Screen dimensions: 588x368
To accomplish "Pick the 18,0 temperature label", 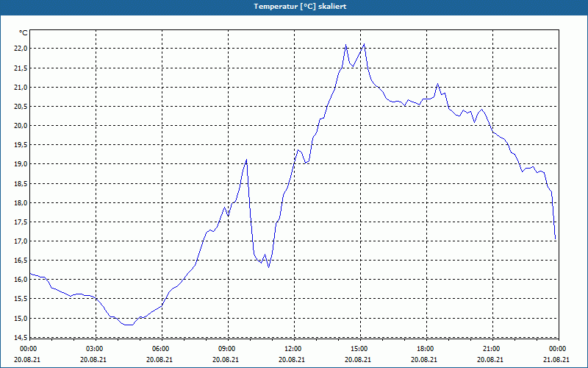I will click(20, 203).
